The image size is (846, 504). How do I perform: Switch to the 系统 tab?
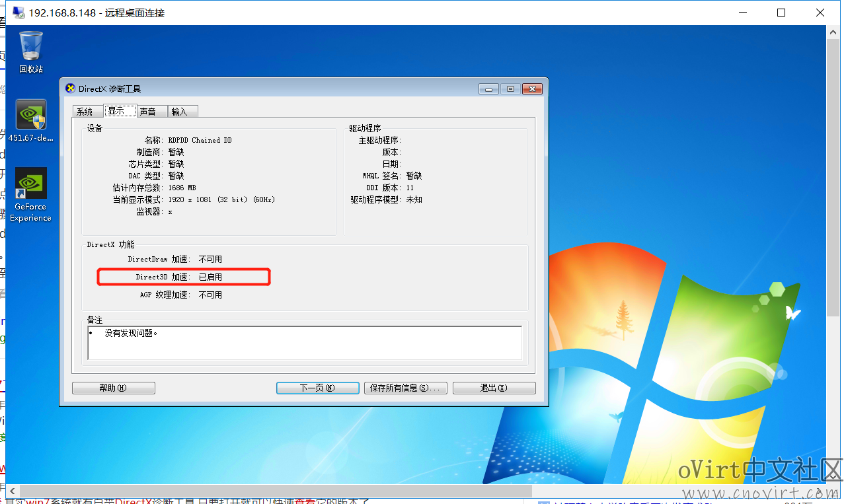coord(88,112)
